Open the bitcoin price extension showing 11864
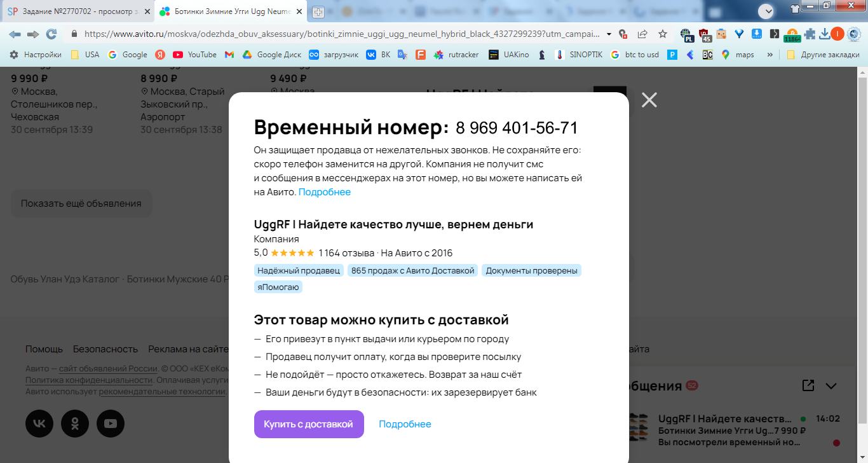 click(x=792, y=36)
